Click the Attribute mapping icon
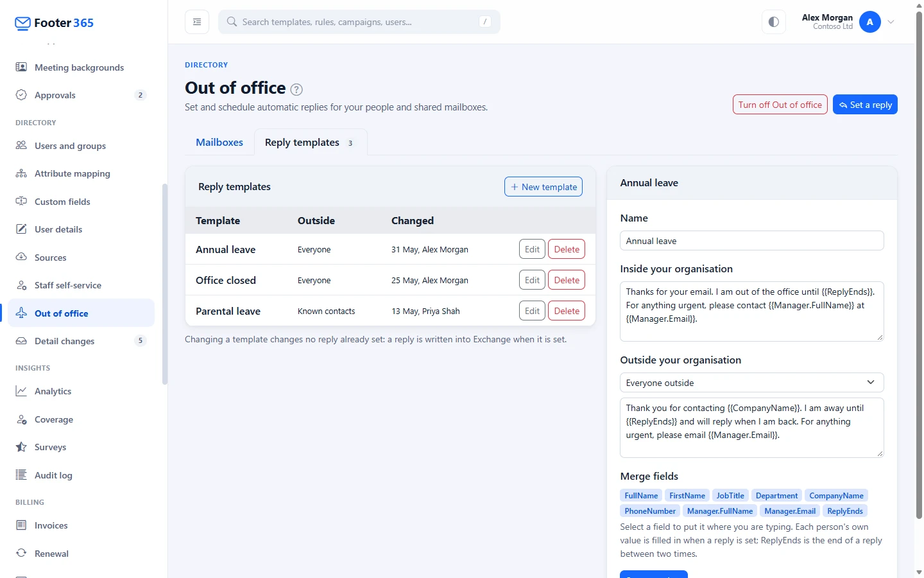This screenshot has height=578, width=924. point(21,173)
